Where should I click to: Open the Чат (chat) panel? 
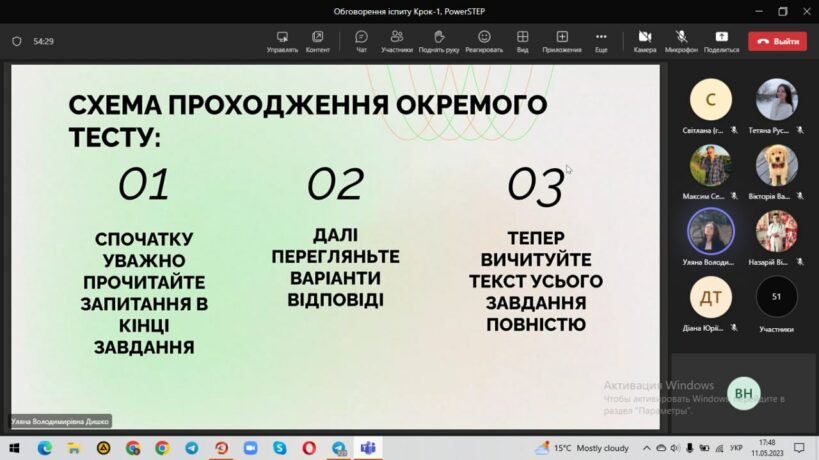[x=361, y=40]
